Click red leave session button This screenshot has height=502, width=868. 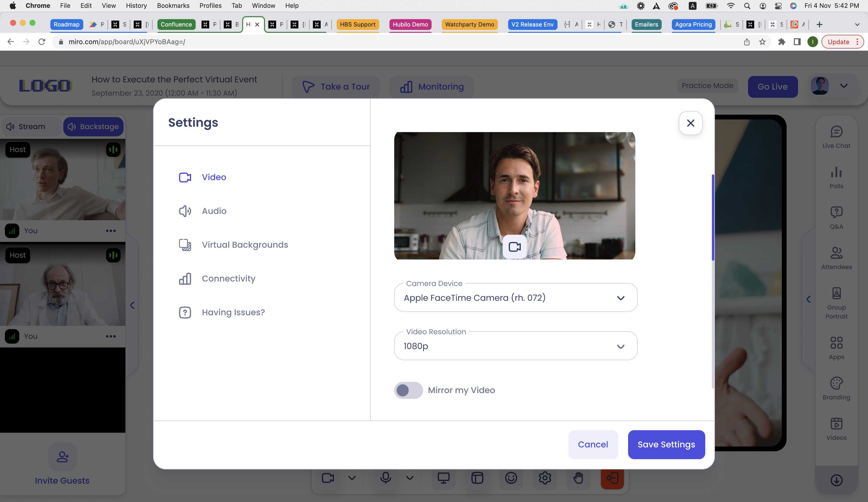click(612, 478)
